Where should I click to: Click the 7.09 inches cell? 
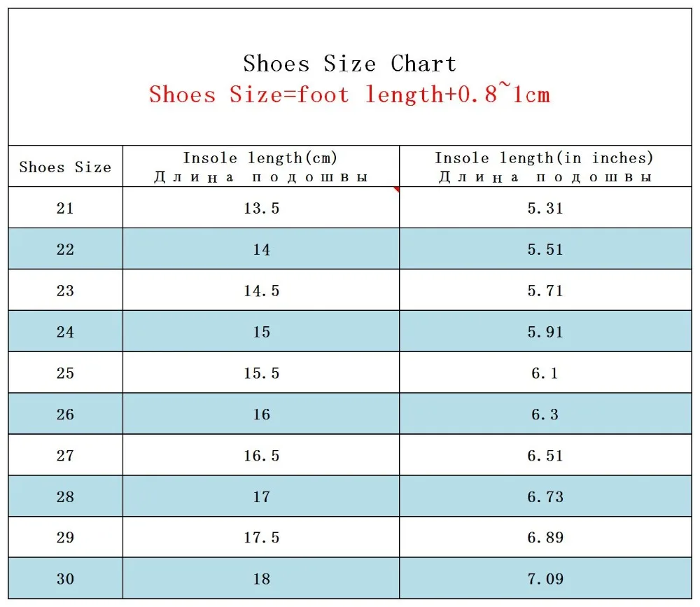(x=545, y=578)
